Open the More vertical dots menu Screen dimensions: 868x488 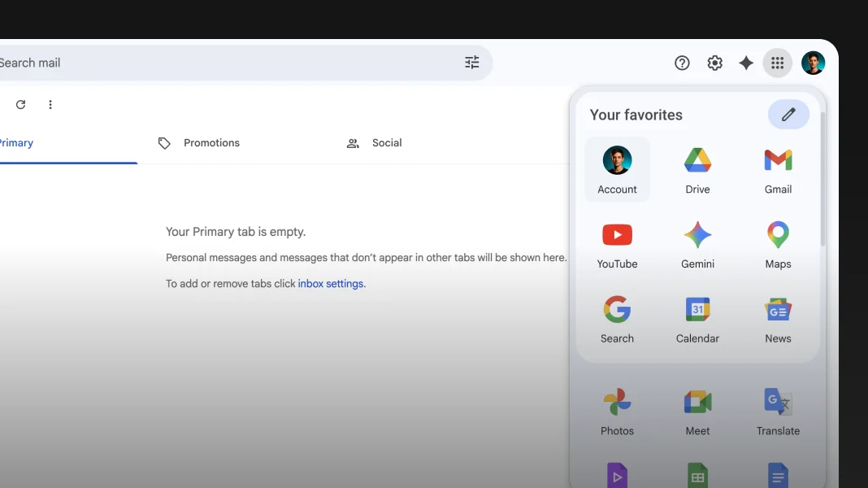coord(50,105)
